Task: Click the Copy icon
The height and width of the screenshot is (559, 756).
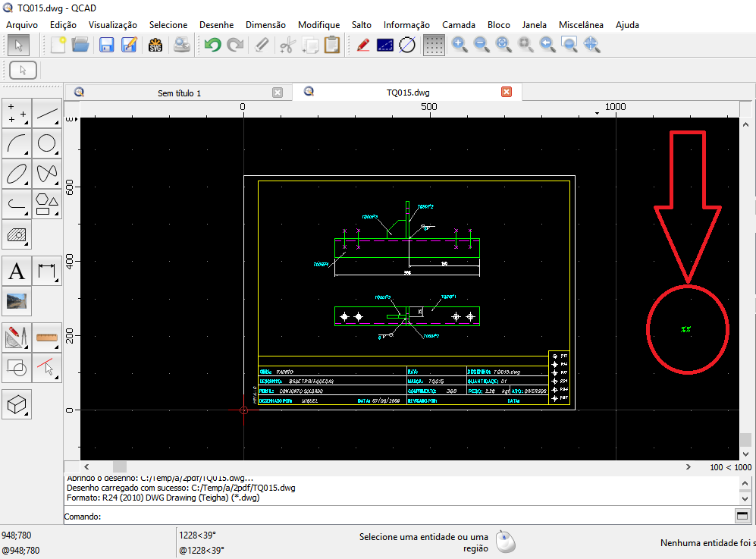Action: 309,46
